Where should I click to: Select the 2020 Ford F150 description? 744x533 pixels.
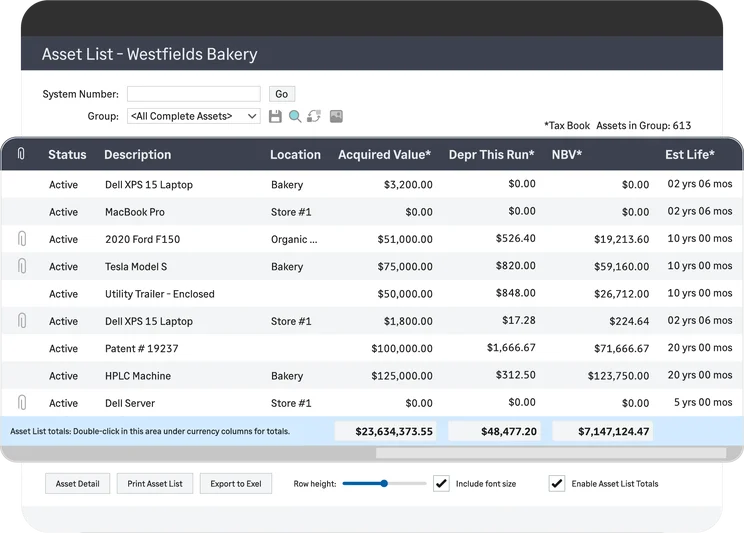[142, 239]
